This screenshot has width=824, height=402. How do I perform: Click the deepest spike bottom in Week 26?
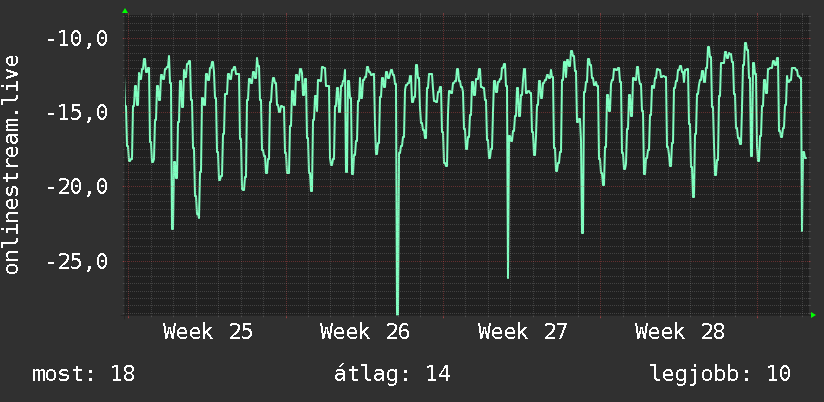(x=397, y=312)
